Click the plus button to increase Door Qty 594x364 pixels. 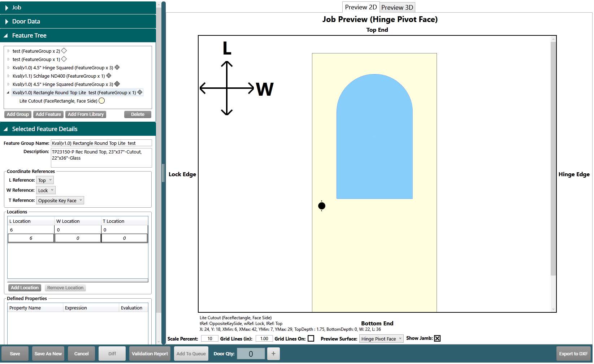[x=273, y=354]
